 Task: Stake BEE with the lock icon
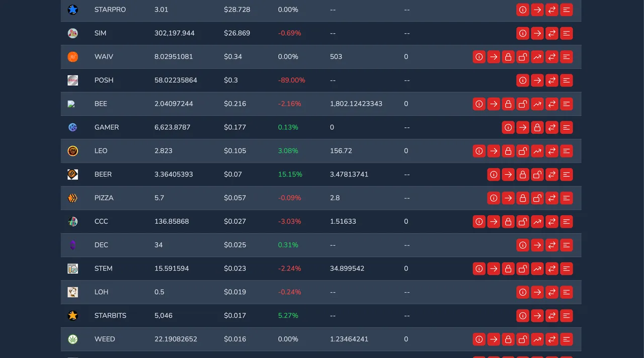[508, 104]
